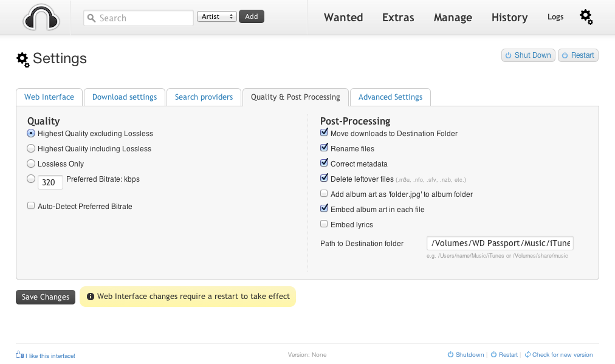Open the Wanted page in the top navigation
The height and width of the screenshot is (364, 615).
[343, 18]
